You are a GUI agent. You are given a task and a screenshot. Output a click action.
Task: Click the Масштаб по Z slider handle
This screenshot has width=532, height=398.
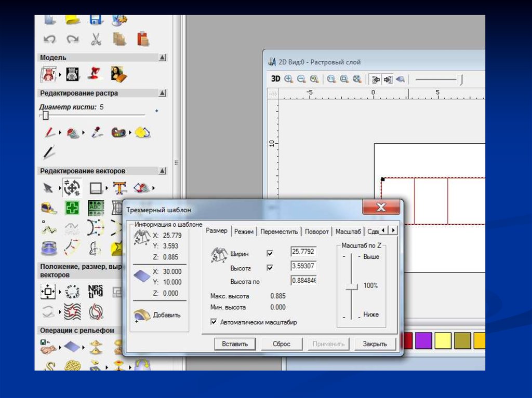pyautogui.click(x=352, y=286)
